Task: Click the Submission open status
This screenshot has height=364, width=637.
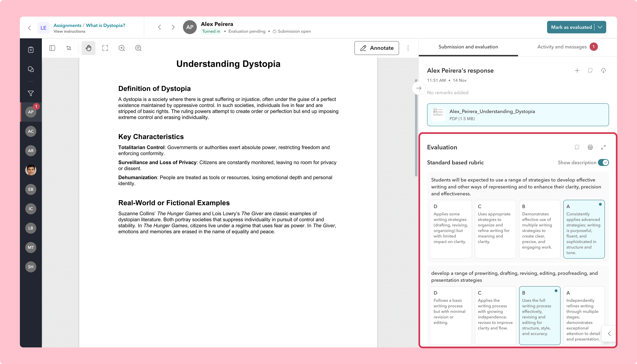Action: coord(292,32)
